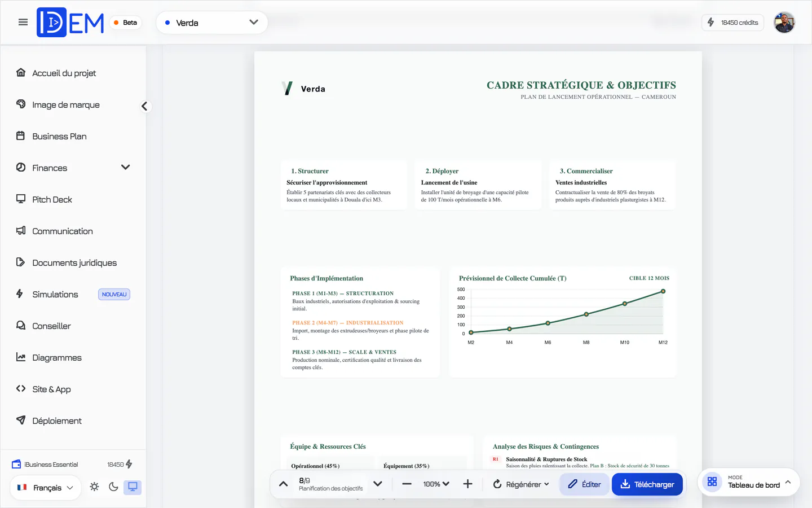Click the Finances clock icon

pos(21,168)
